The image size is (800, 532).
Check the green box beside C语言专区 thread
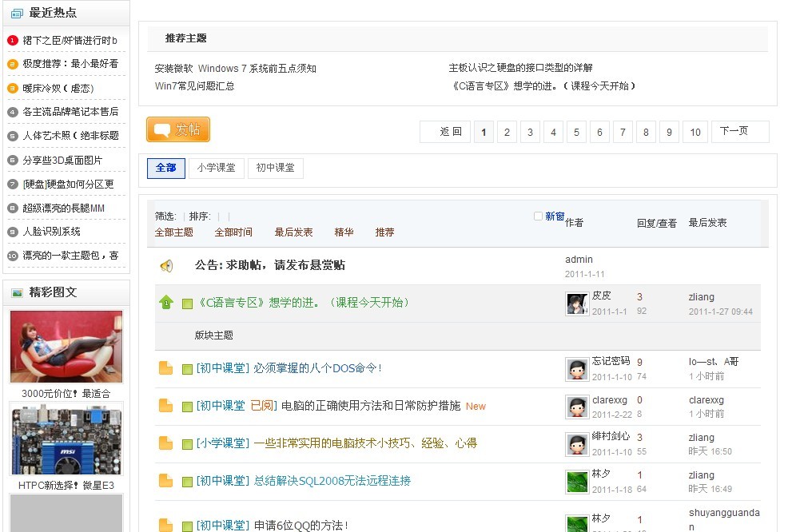(187, 304)
